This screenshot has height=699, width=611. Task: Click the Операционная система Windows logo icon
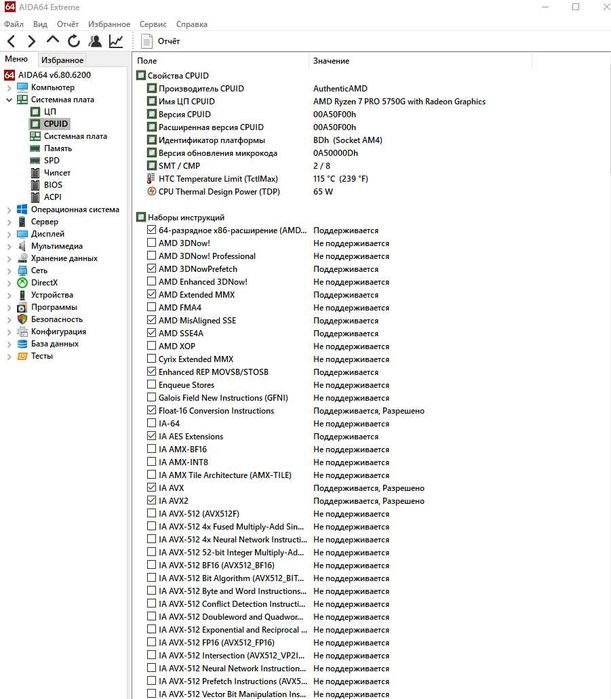pos(22,209)
